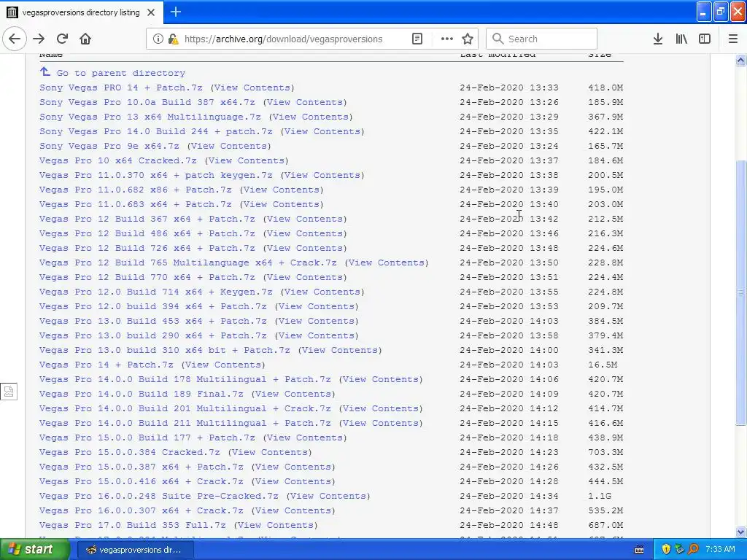This screenshot has width=747, height=560.
Task: Click the security shield tray icon
Action: (x=666, y=549)
